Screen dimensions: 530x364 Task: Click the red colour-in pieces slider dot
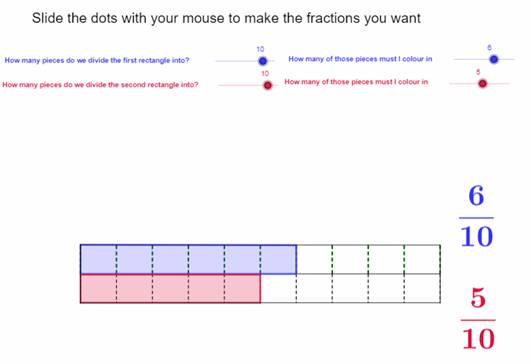point(483,83)
